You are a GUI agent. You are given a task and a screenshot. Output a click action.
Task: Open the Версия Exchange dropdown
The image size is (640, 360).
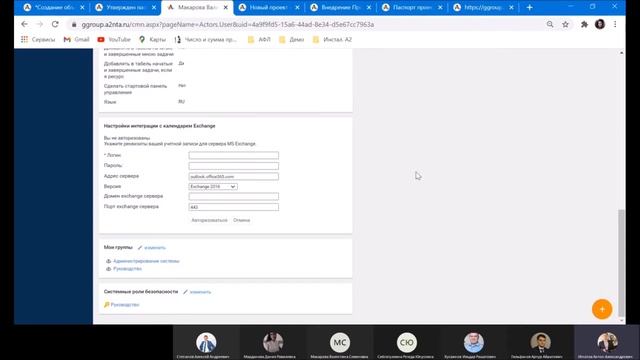coord(213,187)
